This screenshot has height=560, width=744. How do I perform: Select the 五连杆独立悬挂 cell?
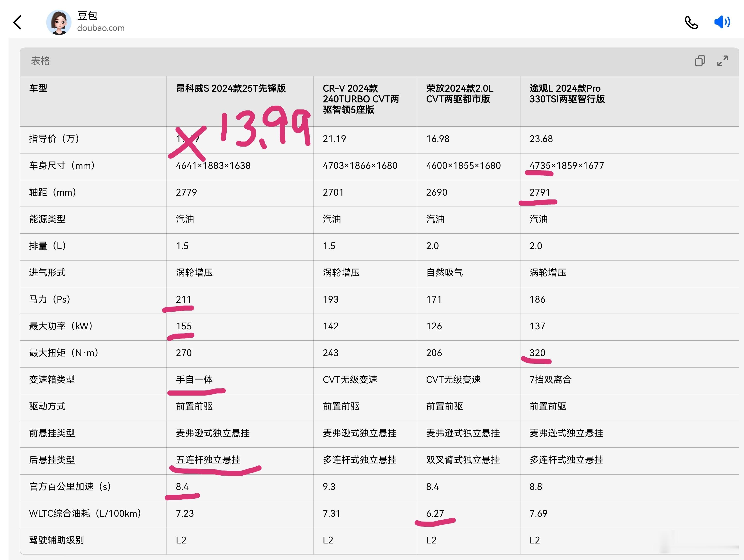coord(208,460)
